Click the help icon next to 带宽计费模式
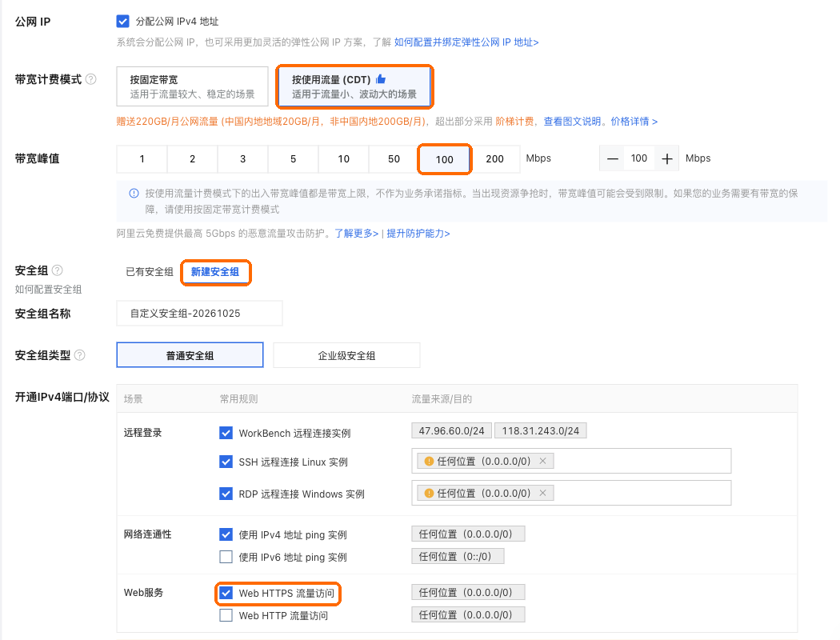The image size is (840, 640). coord(91,79)
